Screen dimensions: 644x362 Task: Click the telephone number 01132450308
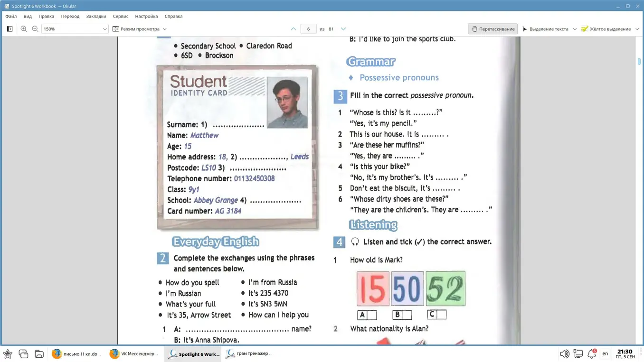[x=254, y=179]
